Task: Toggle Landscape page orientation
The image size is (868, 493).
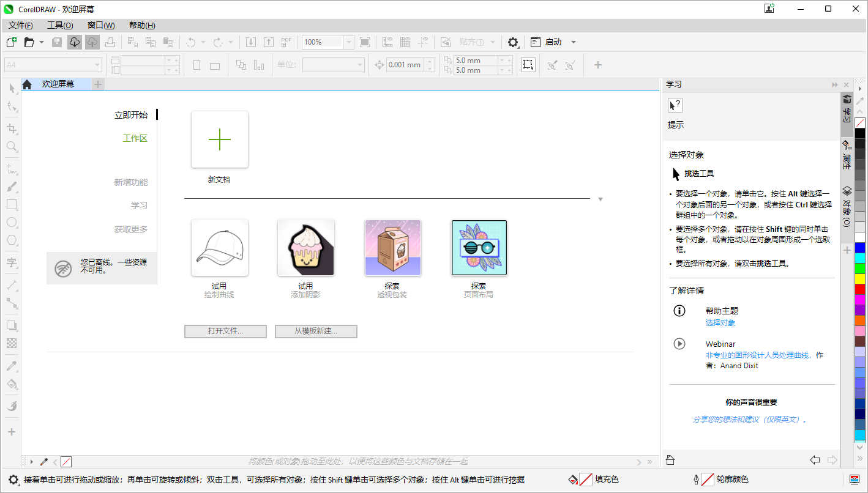Action: coord(215,65)
